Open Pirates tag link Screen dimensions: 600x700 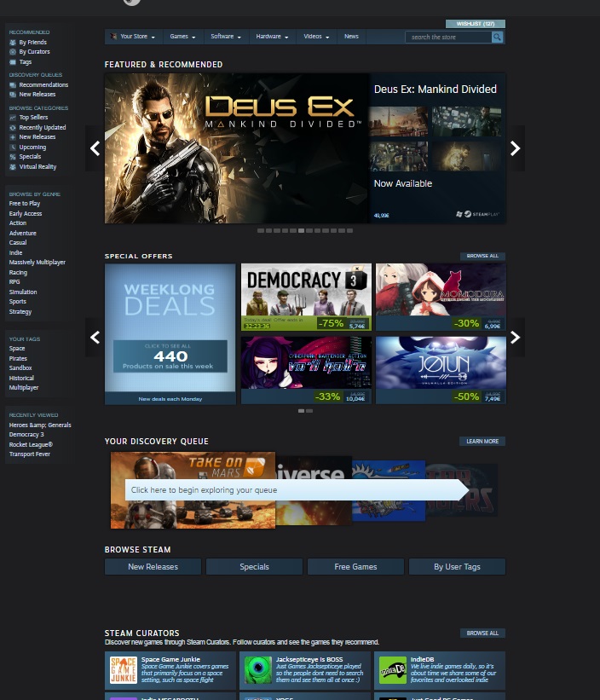coord(18,358)
